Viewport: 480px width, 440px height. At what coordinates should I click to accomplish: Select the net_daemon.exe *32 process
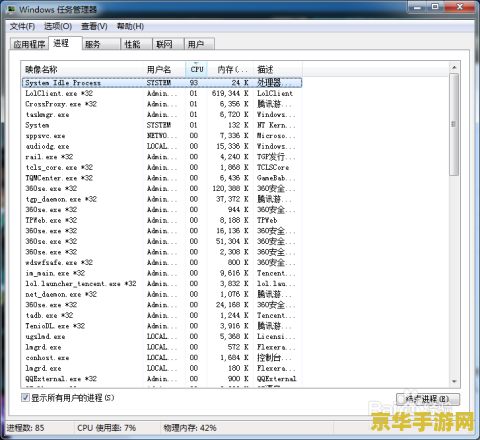[x=162, y=294]
